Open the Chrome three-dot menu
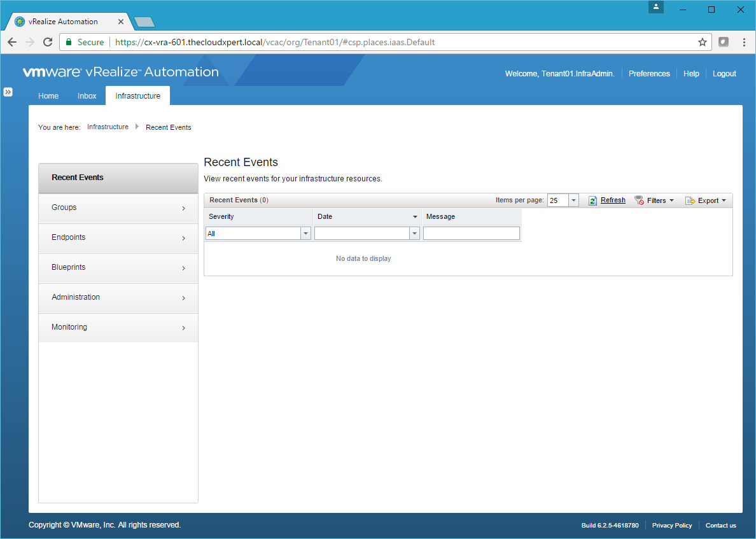 (744, 42)
